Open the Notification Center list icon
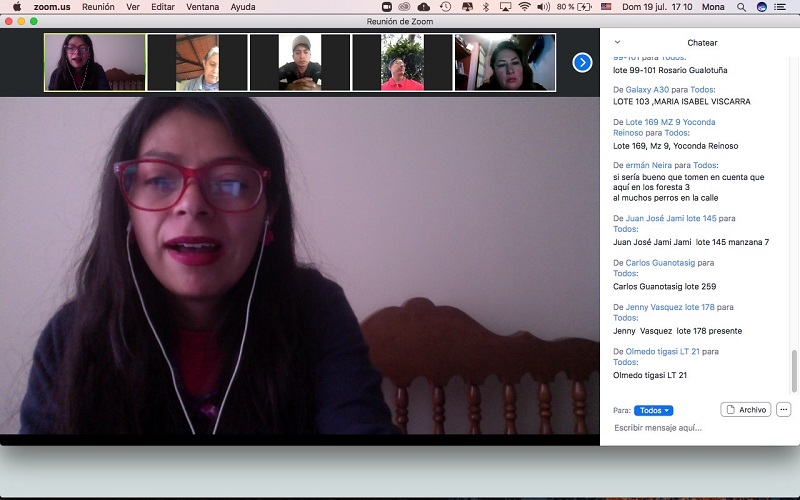 780,7
